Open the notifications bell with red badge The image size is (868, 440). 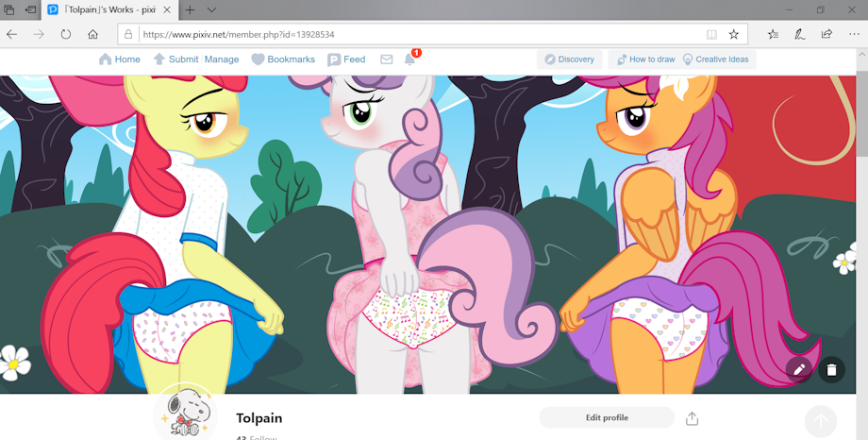410,59
